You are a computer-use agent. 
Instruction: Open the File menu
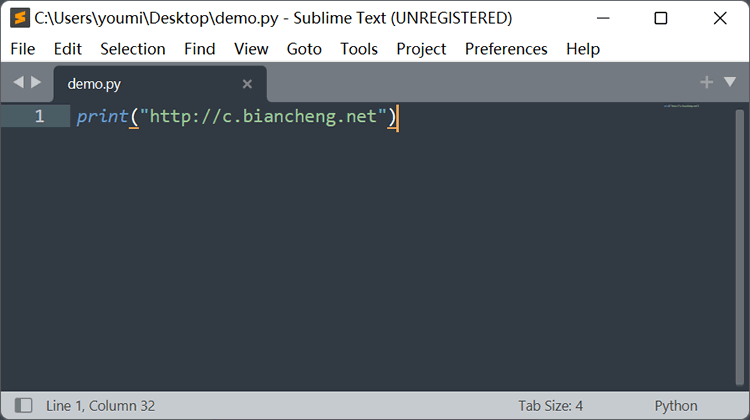point(22,49)
